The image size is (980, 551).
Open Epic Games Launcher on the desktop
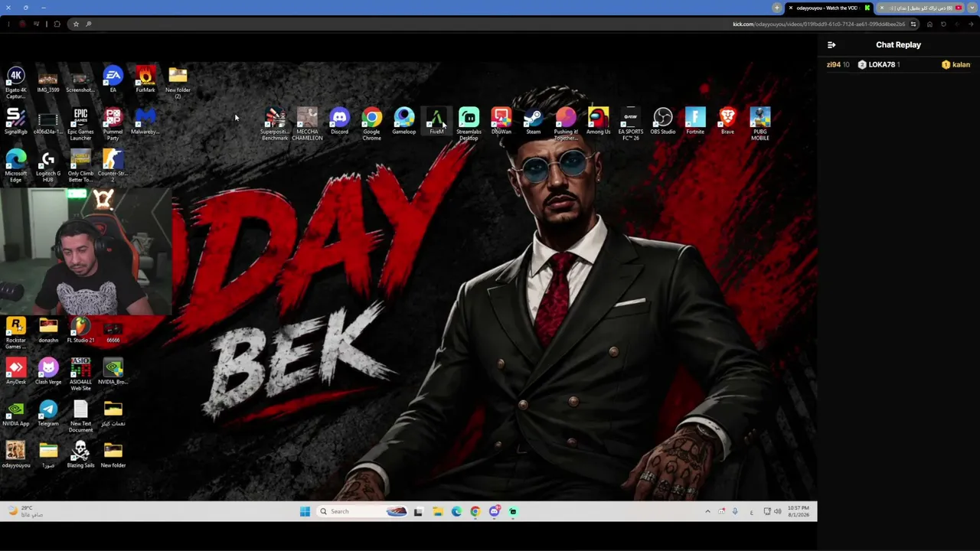click(80, 124)
